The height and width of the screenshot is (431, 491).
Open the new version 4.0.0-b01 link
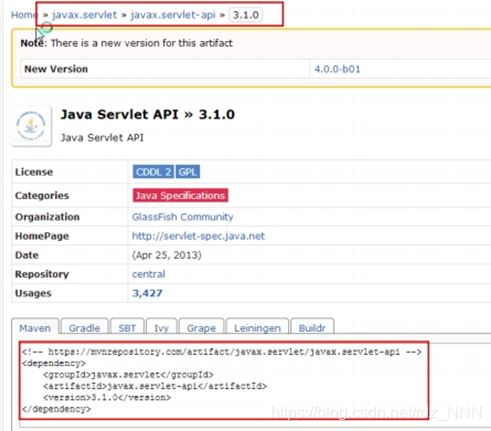[337, 69]
